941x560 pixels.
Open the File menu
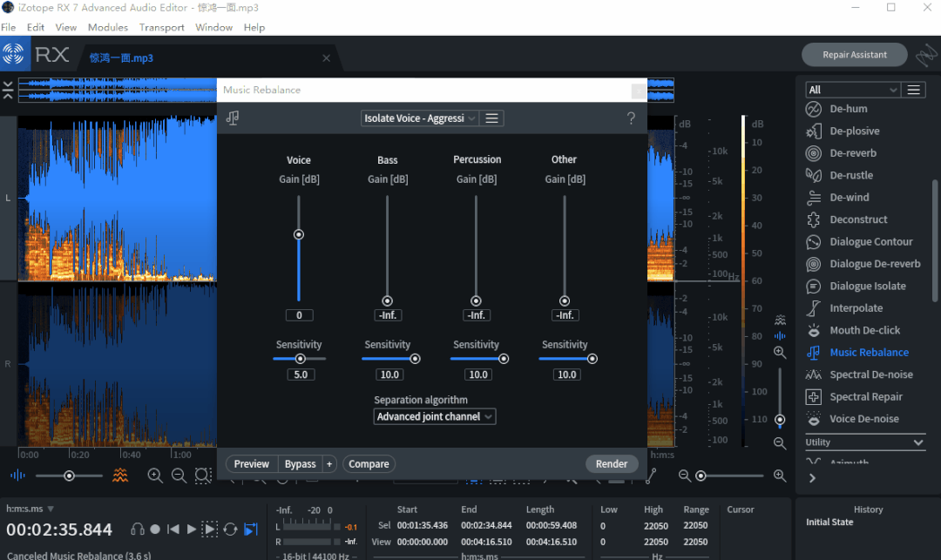[9, 28]
